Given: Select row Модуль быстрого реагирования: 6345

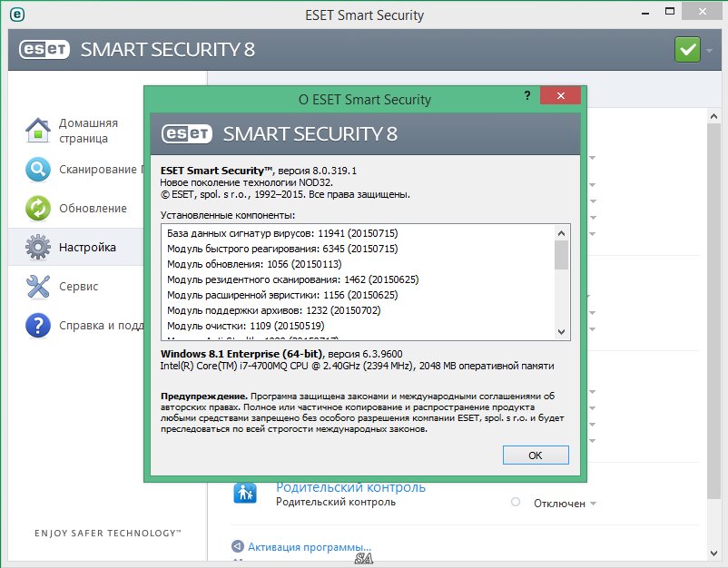Looking at the screenshot, I should (x=282, y=249).
